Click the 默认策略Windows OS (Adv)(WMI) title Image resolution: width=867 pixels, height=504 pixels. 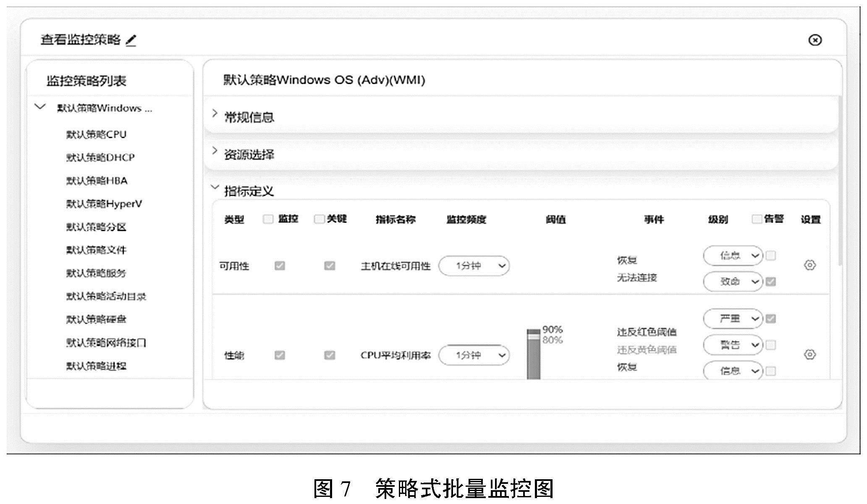(324, 80)
